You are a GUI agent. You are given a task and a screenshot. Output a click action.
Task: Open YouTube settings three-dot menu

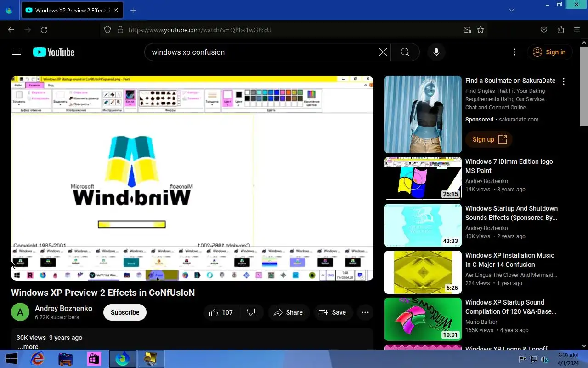[514, 52]
